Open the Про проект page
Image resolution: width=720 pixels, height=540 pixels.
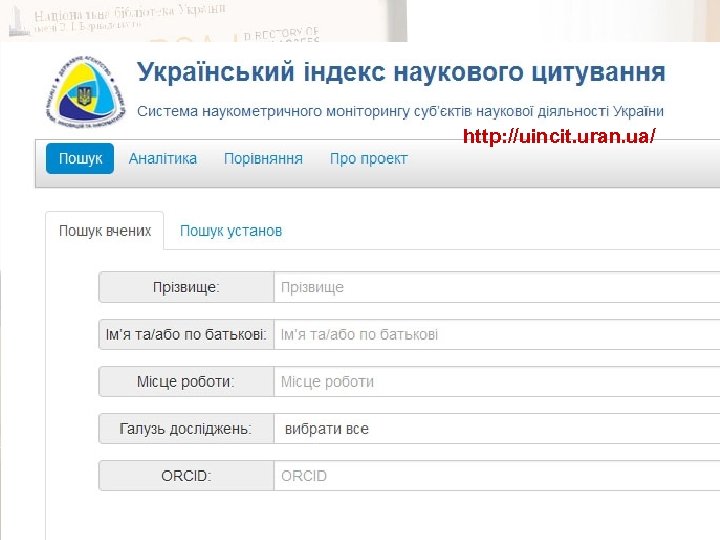pos(368,159)
